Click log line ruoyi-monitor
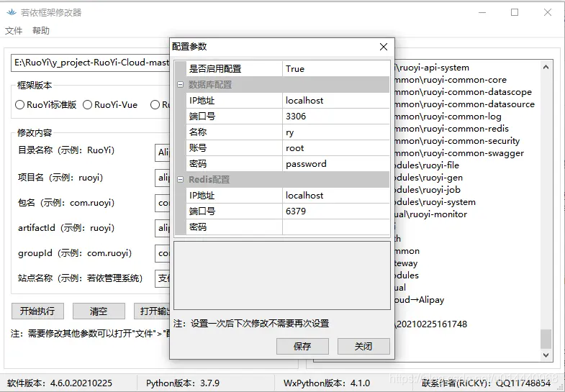 (x=431, y=214)
